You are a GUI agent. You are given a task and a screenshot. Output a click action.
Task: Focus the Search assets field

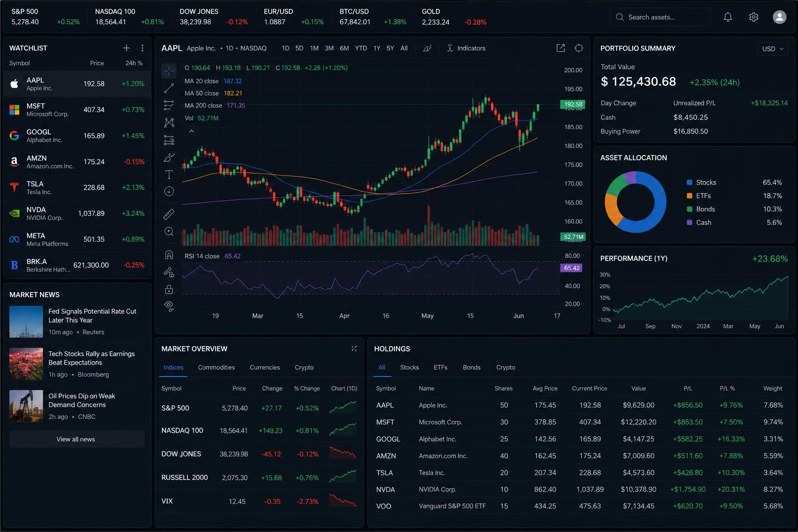(660, 17)
